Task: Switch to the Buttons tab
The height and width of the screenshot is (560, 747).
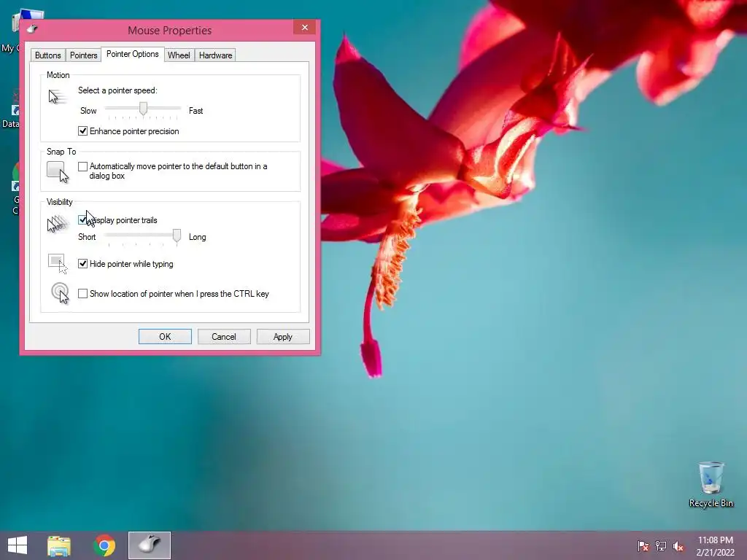Action: (47, 55)
